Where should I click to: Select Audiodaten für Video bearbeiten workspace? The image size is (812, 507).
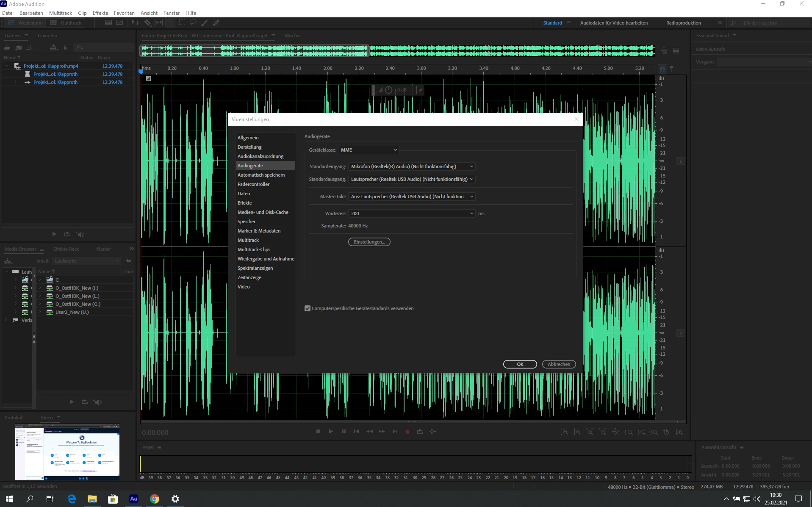pyautogui.click(x=614, y=23)
